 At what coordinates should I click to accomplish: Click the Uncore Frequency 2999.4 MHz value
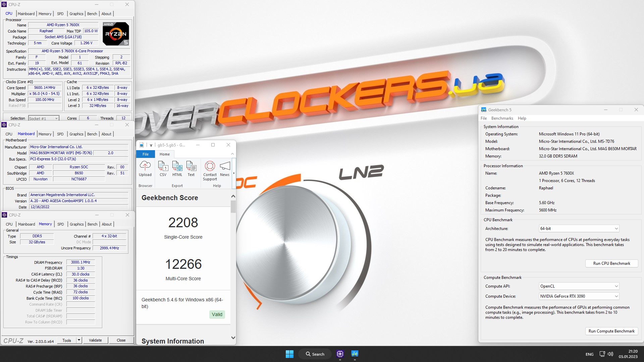pyautogui.click(x=109, y=248)
